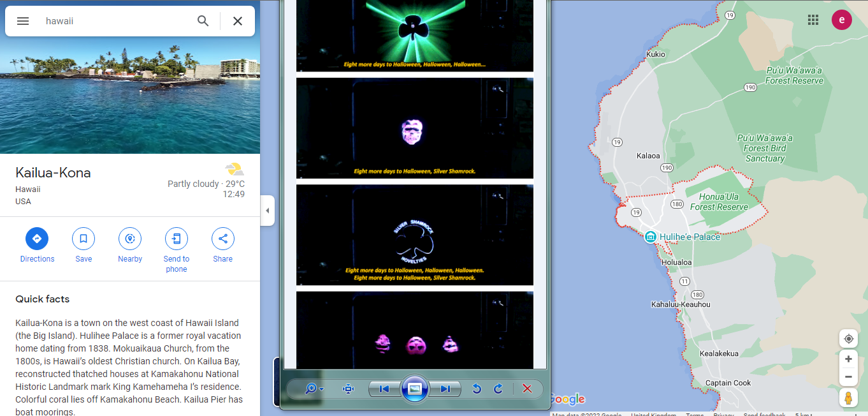Click the Partly cloudy 29°C weather info
Screen dimensions: 868x416
206,184
